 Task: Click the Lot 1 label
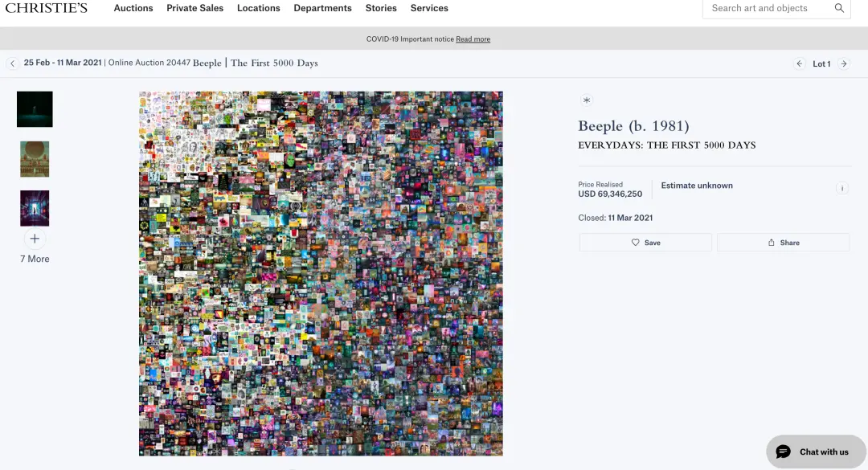(x=821, y=64)
